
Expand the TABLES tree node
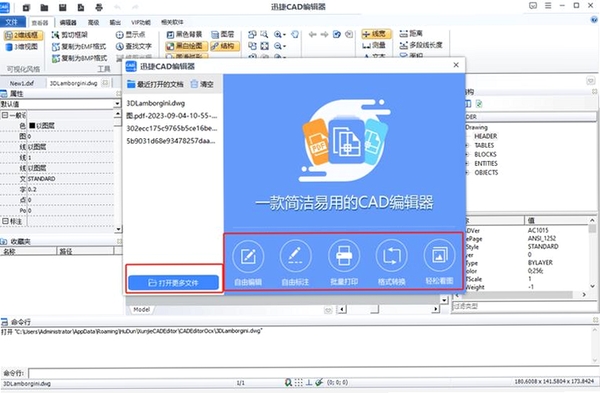coord(467,145)
